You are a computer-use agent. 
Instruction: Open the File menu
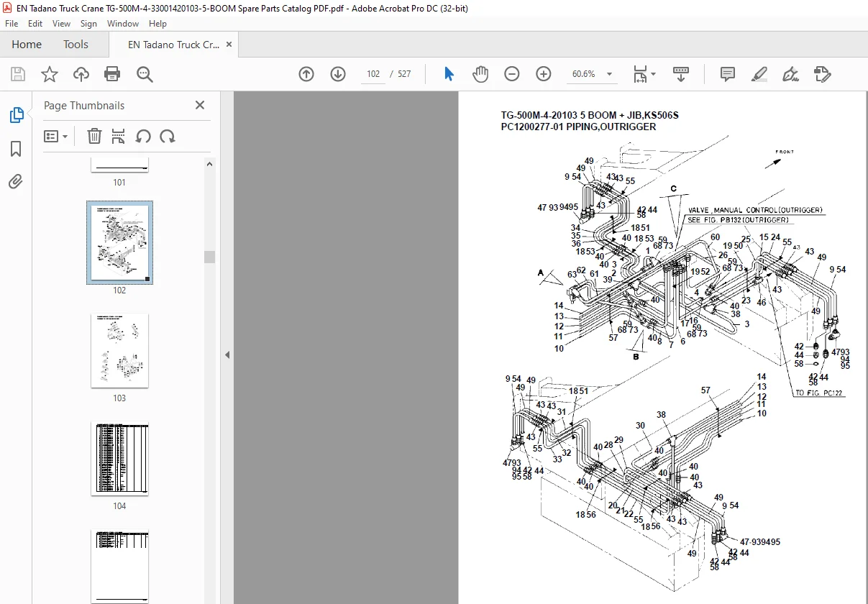point(12,24)
